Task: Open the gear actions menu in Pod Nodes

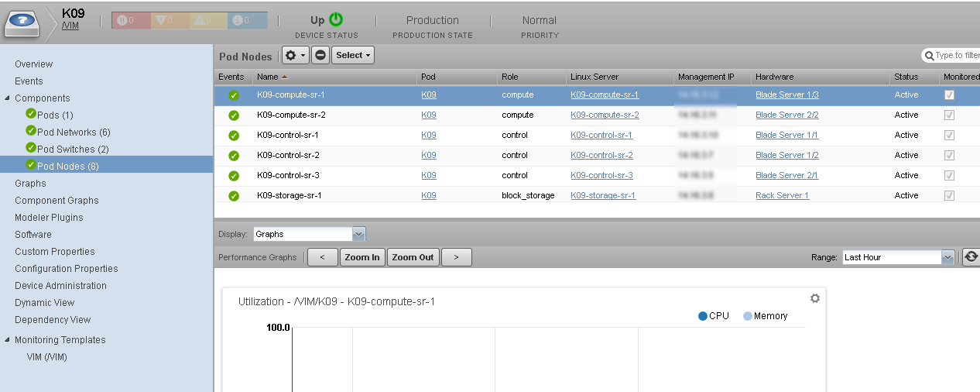Action: click(294, 55)
